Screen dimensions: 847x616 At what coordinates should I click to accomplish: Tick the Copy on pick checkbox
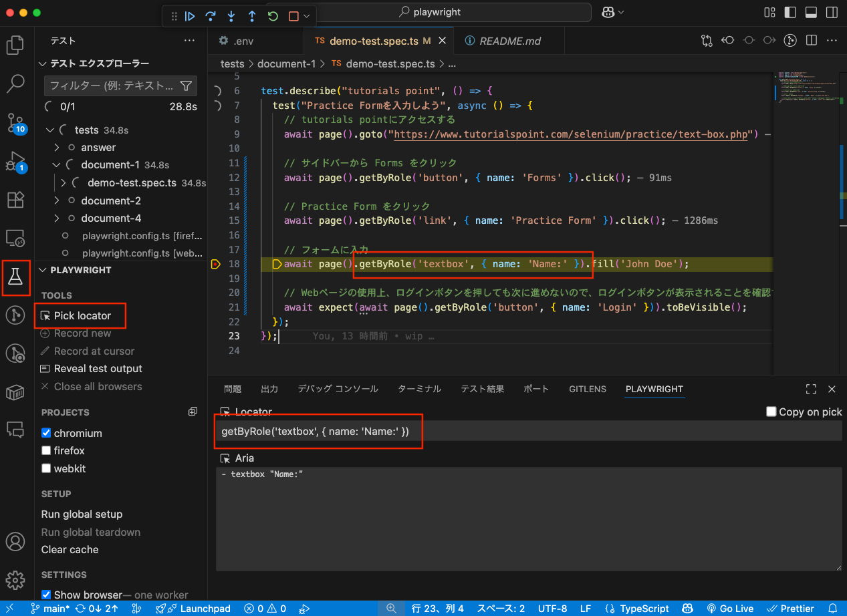pyautogui.click(x=771, y=412)
